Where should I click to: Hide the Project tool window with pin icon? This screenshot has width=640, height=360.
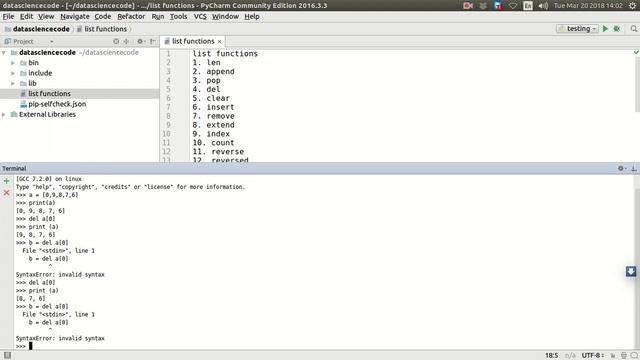153,41
